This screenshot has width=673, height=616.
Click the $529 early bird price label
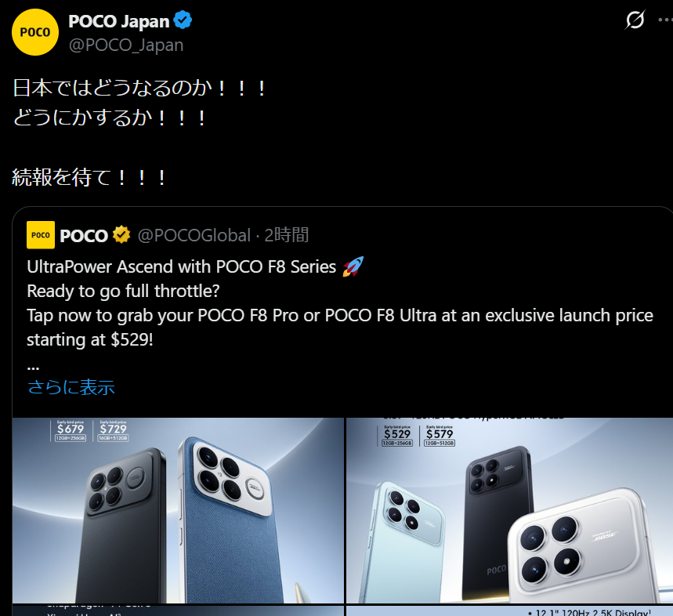coord(397,436)
